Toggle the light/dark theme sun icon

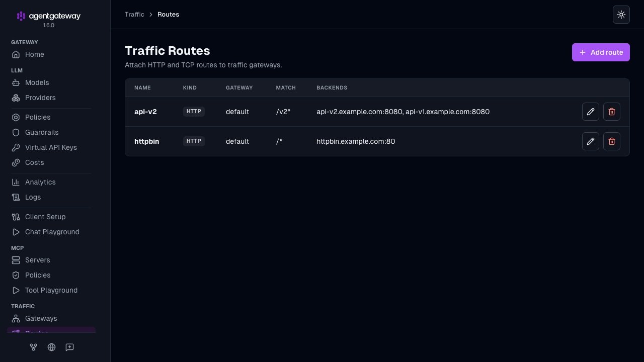tap(621, 15)
